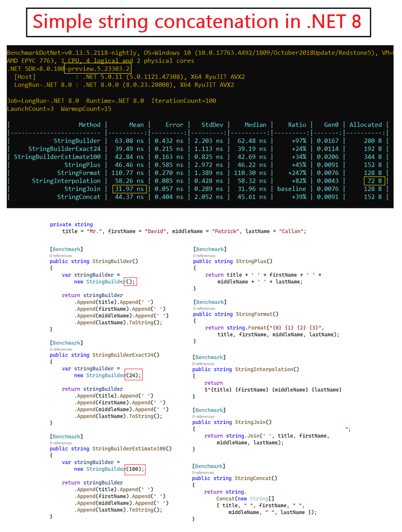Click the "192 B" allocated value
Viewport: 402px width, 532px height.
[x=373, y=149]
